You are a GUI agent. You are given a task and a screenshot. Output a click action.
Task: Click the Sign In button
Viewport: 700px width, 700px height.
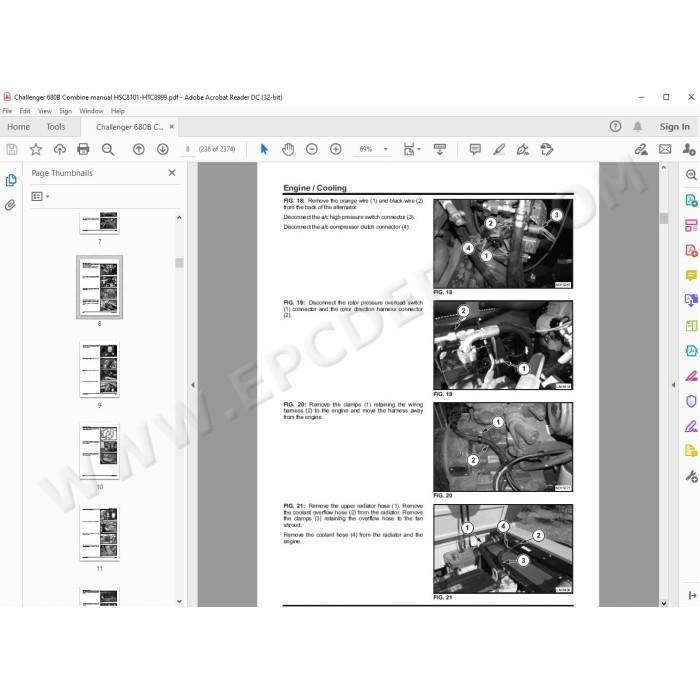(675, 127)
